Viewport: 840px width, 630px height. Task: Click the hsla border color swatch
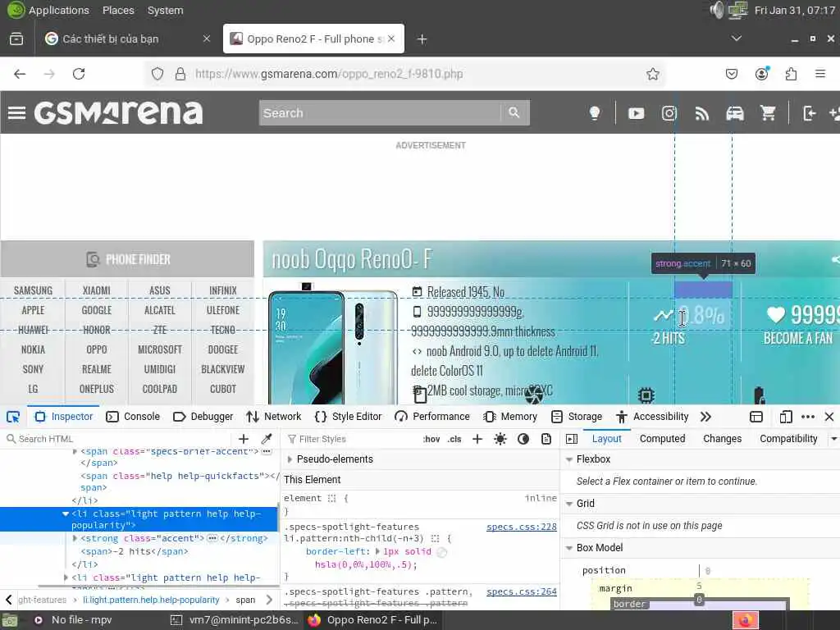click(441, 552)
